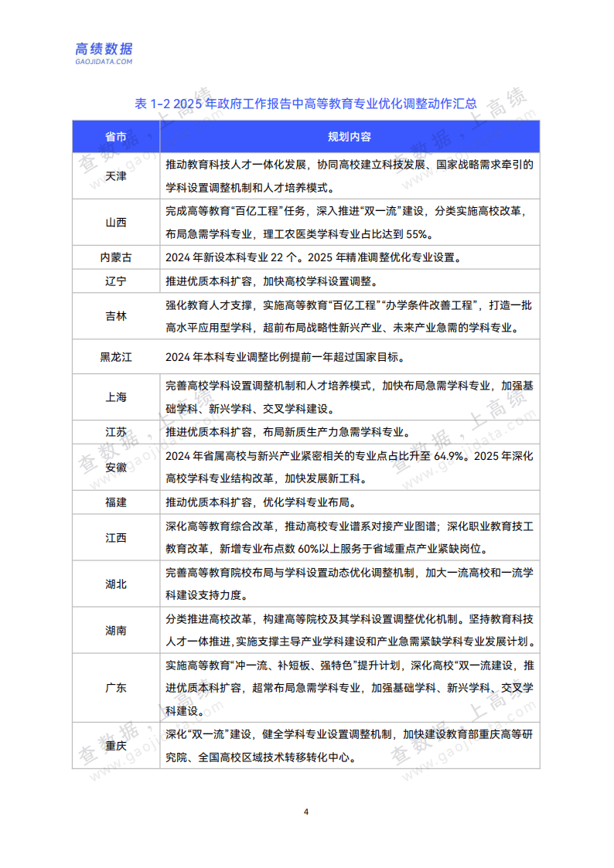614x868 pixels.
Task: Click text 完成高等教育“百亿工程”任务 in 山西 row
Action: coord(235,211)
